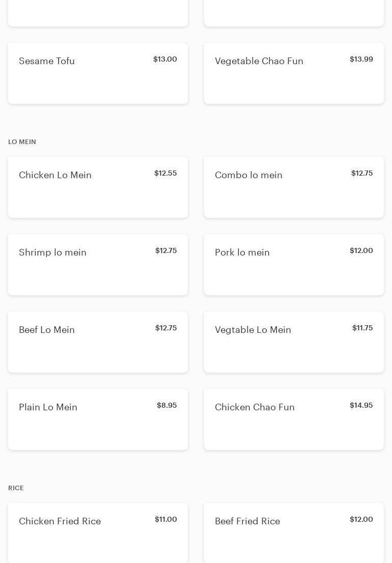Click the LO MEIN section heading
392x563 pixels.
tap(22, 142)
